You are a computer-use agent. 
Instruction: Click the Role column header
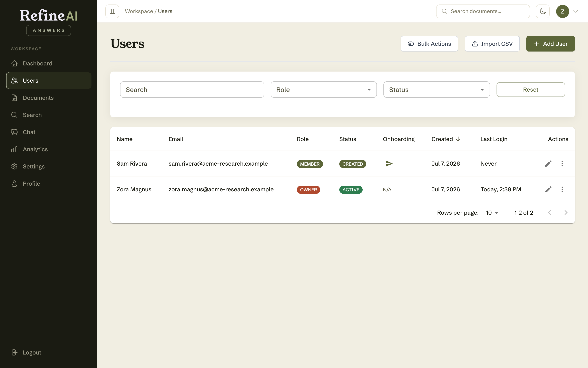pyautogui.click(x=303, y=139)
